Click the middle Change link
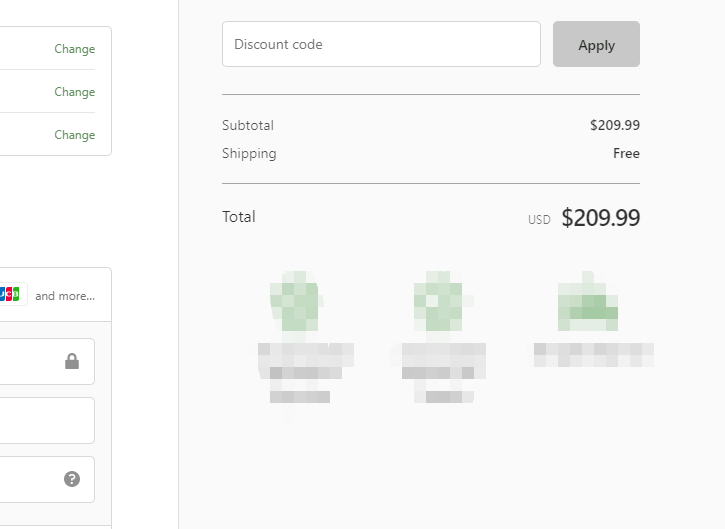725x529 pixels. (x=74, y=92)
